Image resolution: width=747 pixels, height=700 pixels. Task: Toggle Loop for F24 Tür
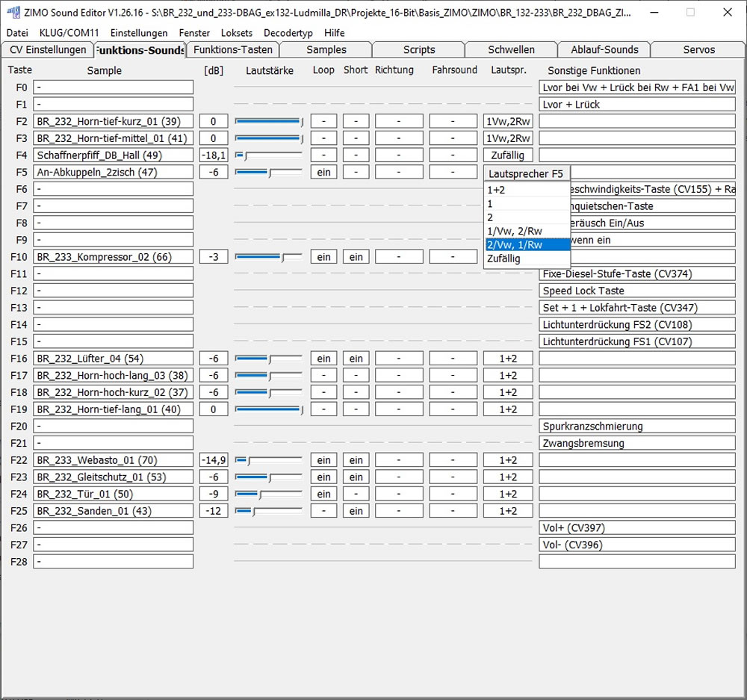(324, 494)
